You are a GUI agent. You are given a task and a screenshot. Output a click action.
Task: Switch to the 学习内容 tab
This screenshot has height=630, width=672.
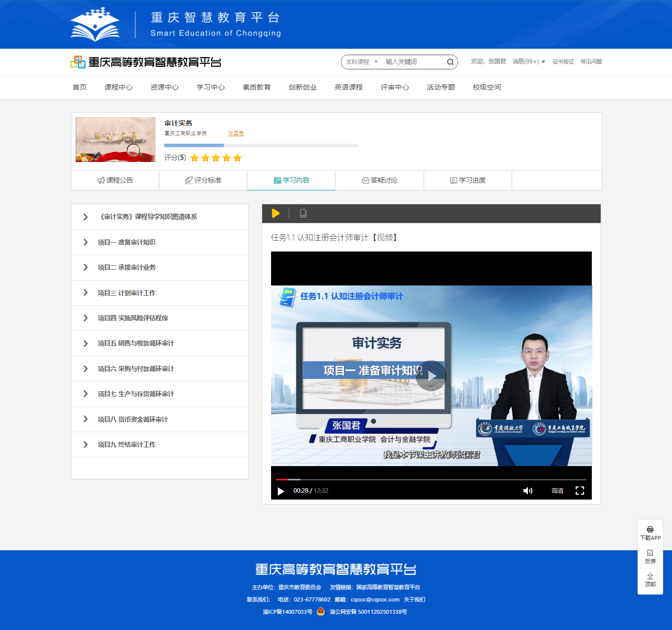[x=291, y=180]
